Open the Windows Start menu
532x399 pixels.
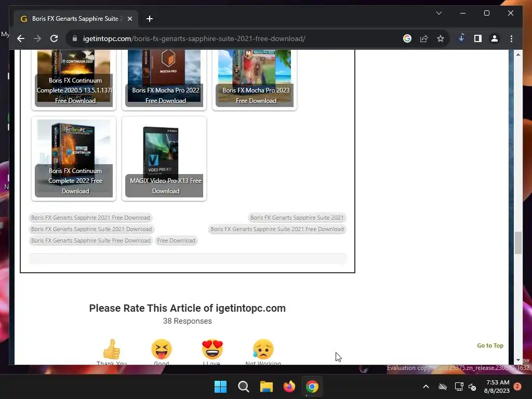pos(220,387)
